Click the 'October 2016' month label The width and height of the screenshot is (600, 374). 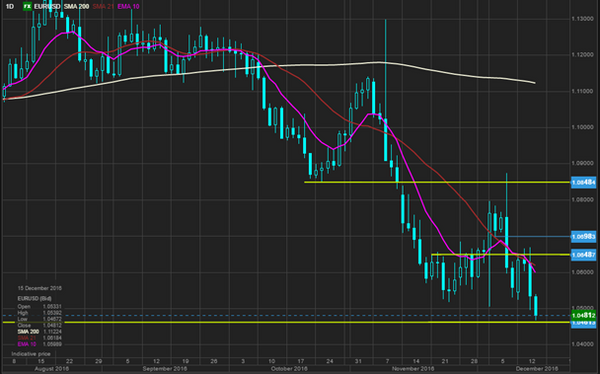pos(289,369)
